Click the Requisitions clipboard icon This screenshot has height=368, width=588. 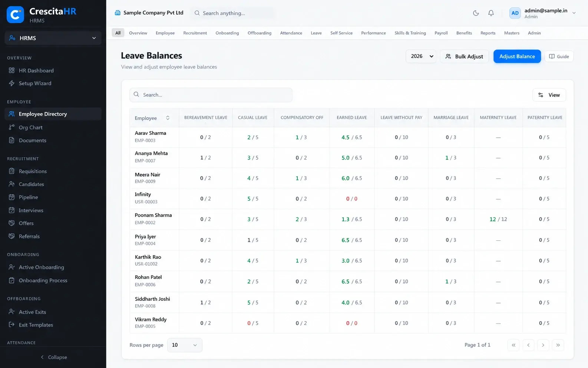point(11,171)
